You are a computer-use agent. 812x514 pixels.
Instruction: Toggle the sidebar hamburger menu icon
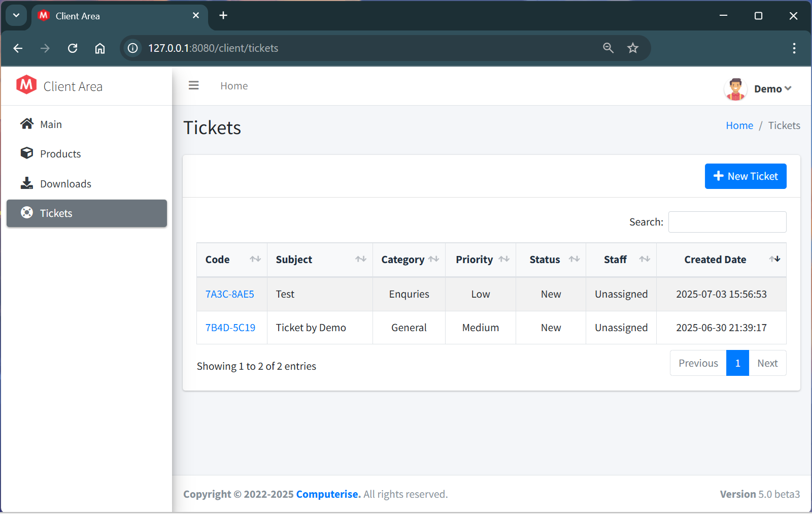[x=193, y=86]
